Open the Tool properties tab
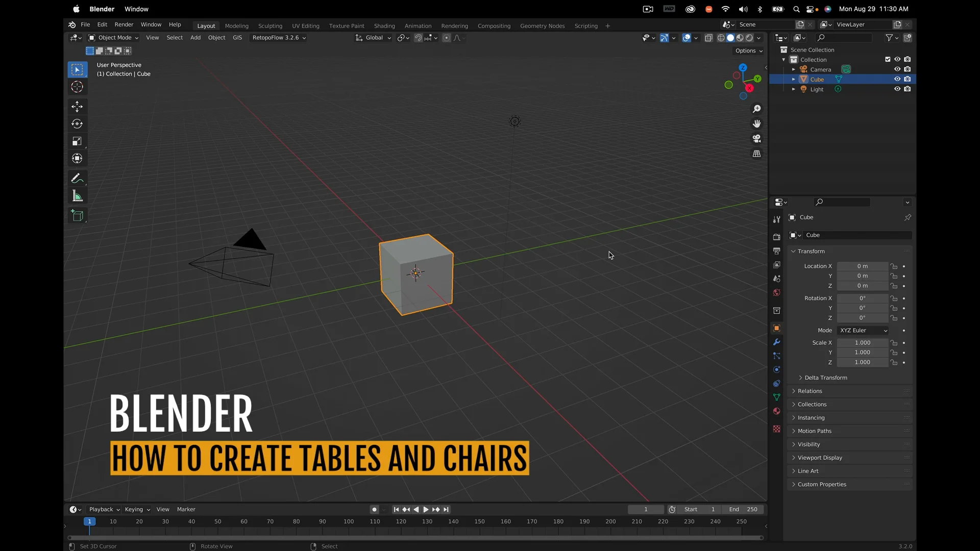980x551 pixels. pos(776,219)
